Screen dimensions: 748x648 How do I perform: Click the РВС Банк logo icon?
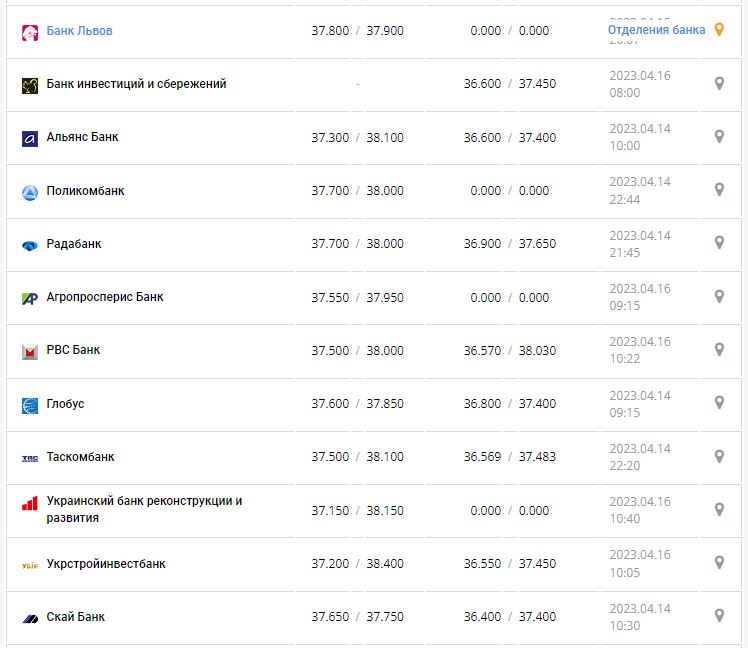pos(29,351)
